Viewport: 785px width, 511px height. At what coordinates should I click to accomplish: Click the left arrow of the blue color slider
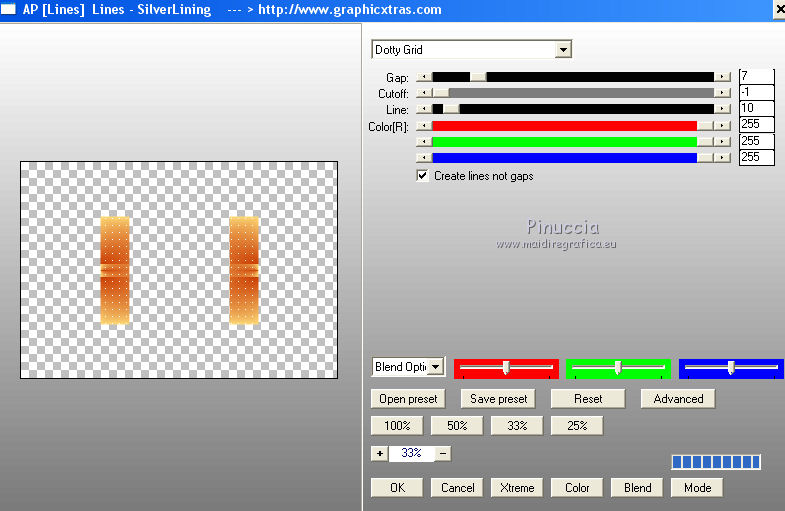(x=424, y=158)
